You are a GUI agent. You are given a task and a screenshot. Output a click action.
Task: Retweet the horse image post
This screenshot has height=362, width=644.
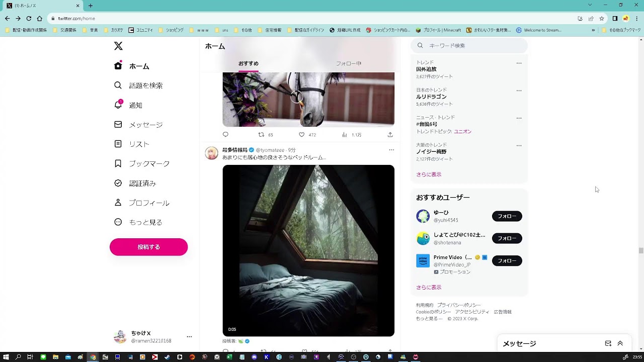pyautogui.click(x=261, y=135)
